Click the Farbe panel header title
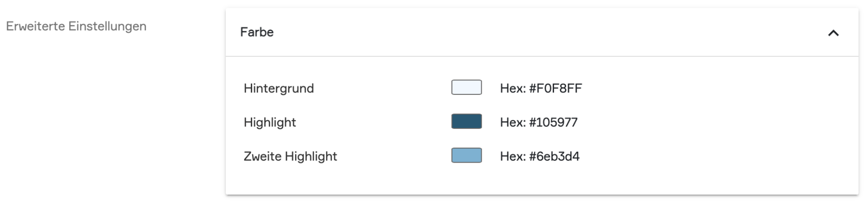This screenshot has height=204, width=868. 257,32
